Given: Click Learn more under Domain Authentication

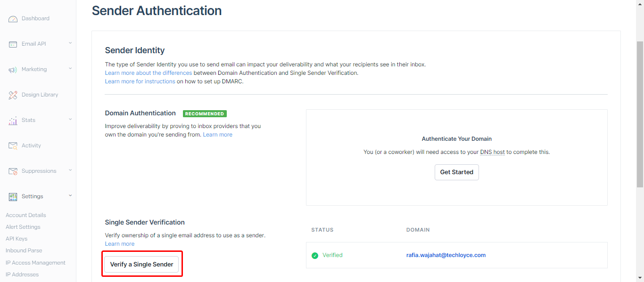Looking at the screenshot, I should 218,135.
